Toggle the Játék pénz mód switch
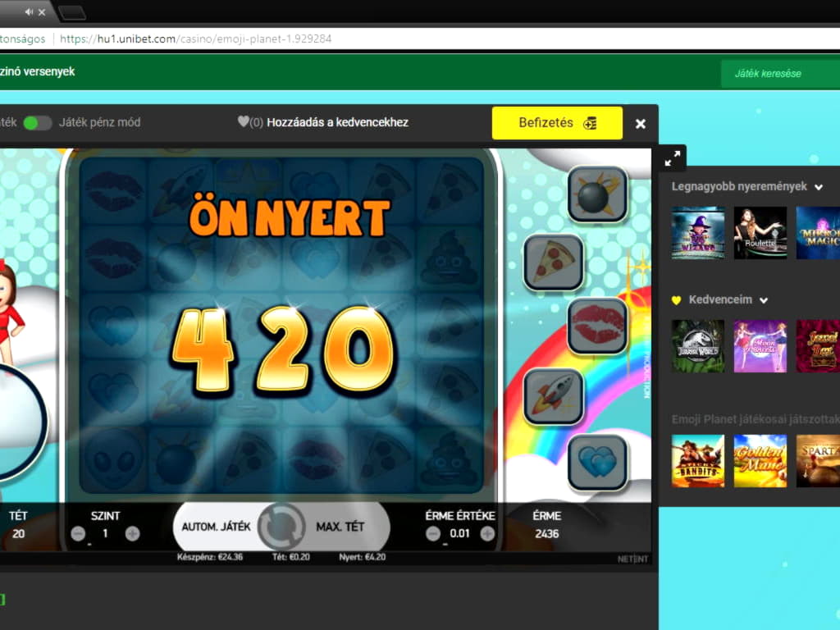 click(38, 123)
